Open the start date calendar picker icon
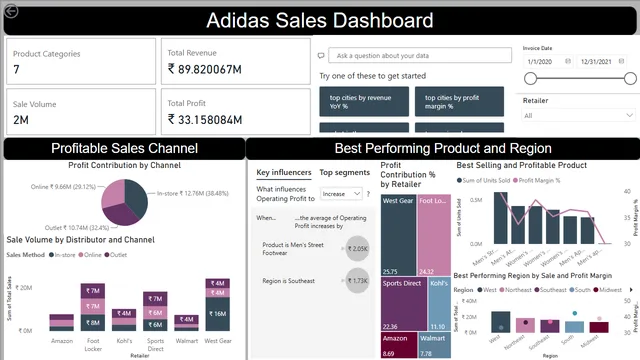 [568, 61]
